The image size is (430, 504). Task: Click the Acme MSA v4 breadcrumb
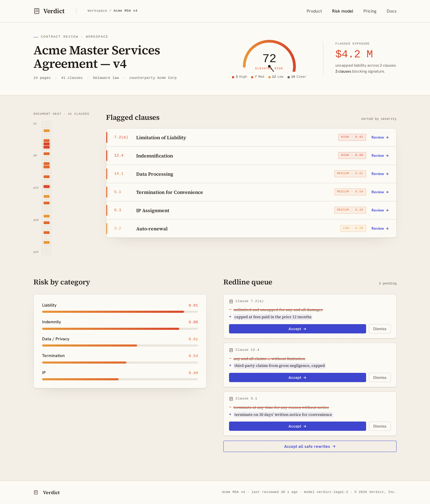coord(125,11)
